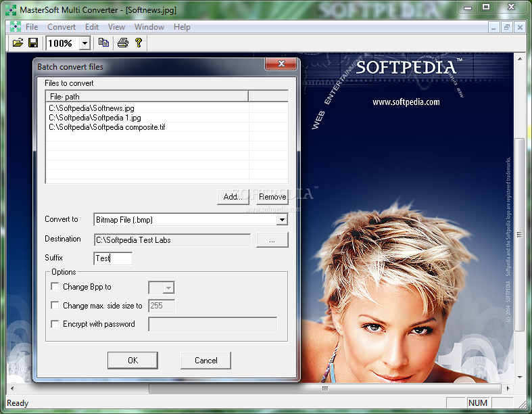Tick the Change max. side size checkbox
The image size is (532, 414).
55,305
